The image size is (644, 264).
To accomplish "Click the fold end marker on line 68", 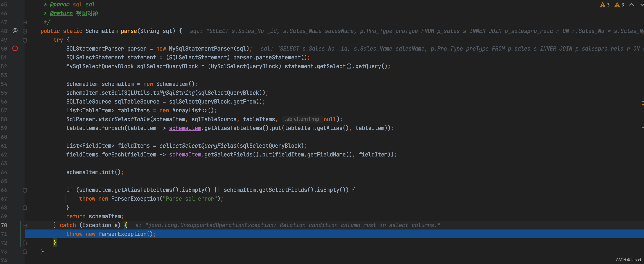I will pyautogui.click(x=25, y=208).
